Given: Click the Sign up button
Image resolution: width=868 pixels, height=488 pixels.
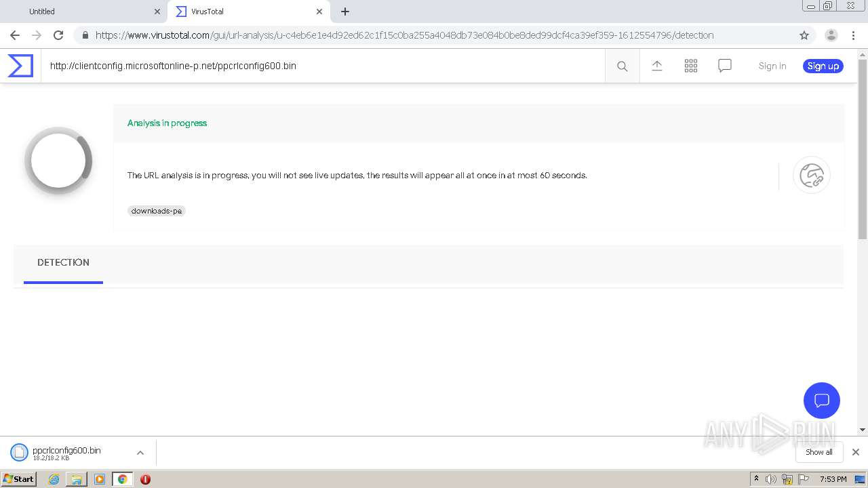Looking at the screenshot, I should [x=823, y=66].
